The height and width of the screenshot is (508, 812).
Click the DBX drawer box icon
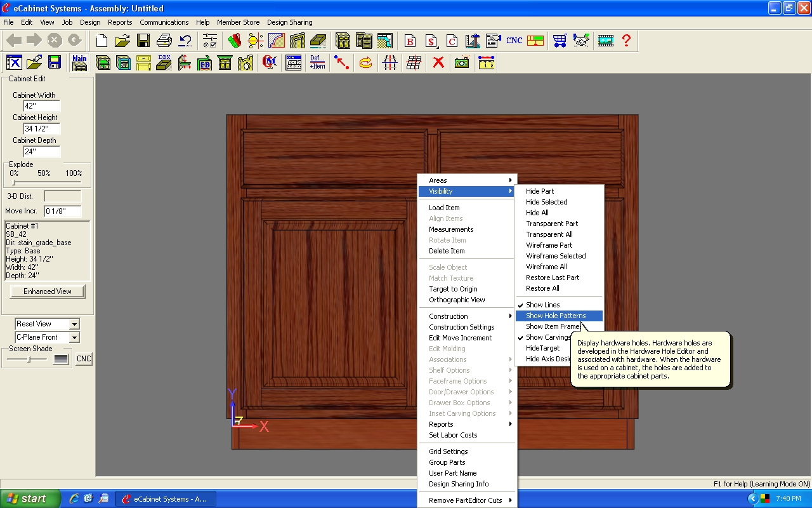click(x=164, y=62)
